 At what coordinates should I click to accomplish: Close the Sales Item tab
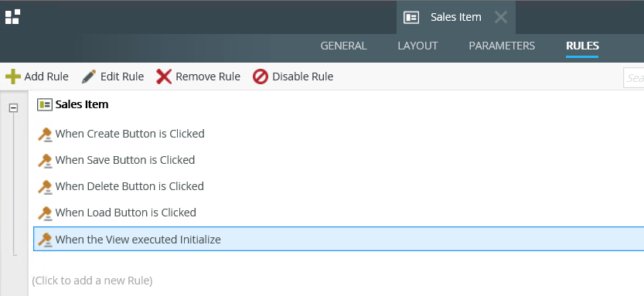501,17
